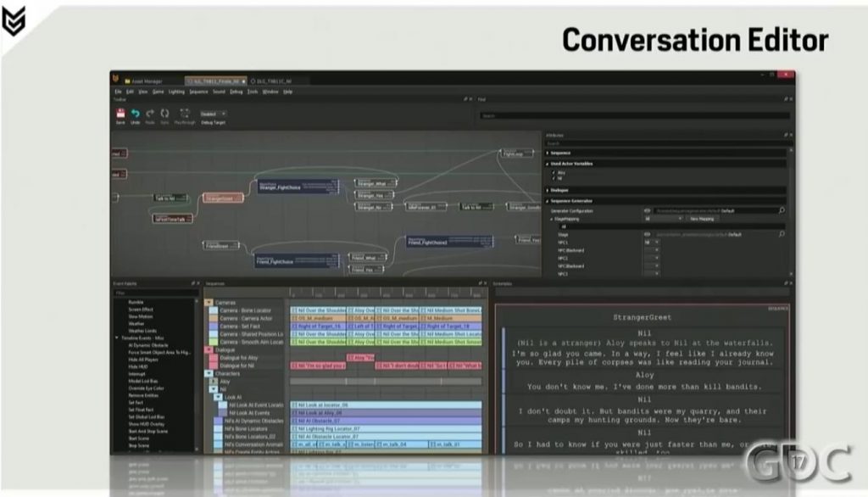
Task: Open the Debug menu
Action: click(x=236, y=92)
